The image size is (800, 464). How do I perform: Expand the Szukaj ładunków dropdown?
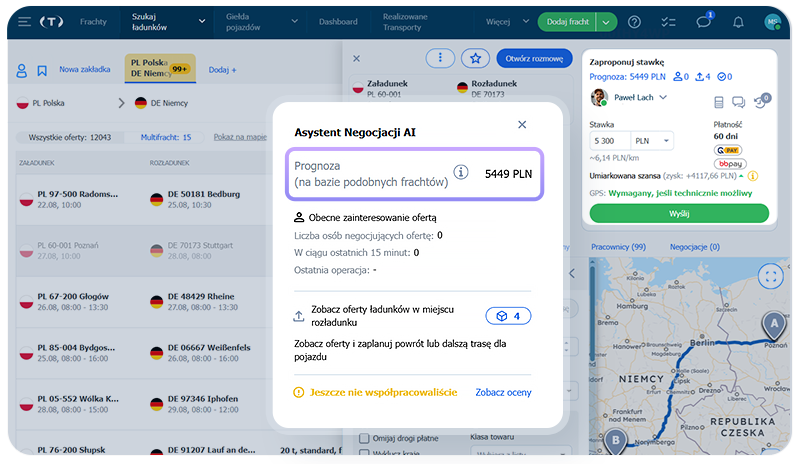(x=202, y=21)
